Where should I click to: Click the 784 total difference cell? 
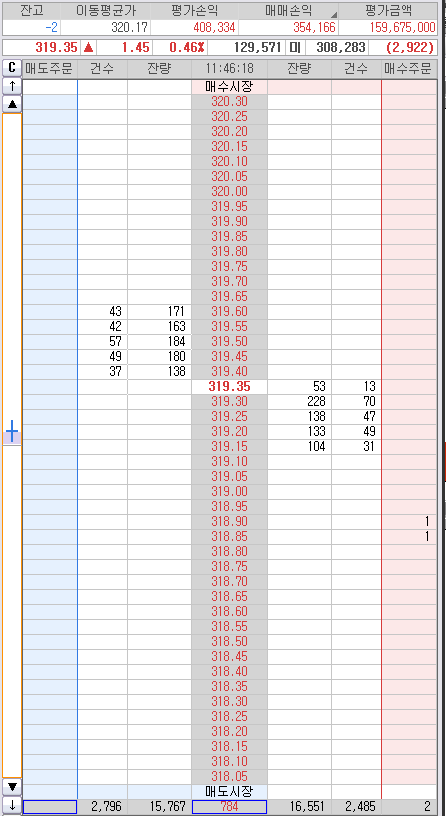[x=230, y=807]
